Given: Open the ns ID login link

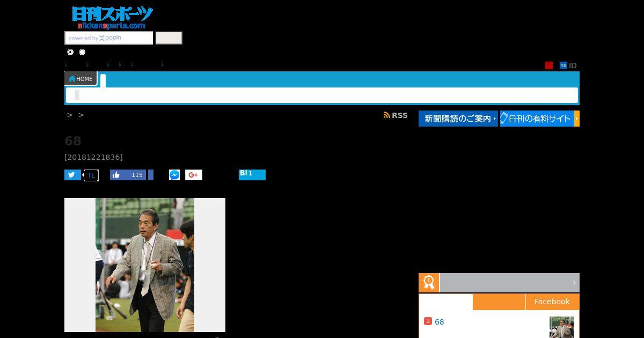Looking at the screenshot, I should (568, 65).
